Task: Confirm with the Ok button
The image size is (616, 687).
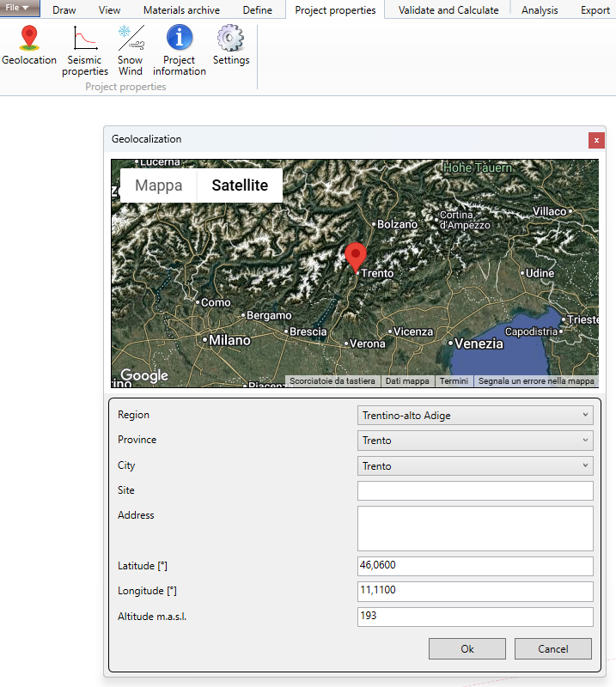Action: coord(467,648)
